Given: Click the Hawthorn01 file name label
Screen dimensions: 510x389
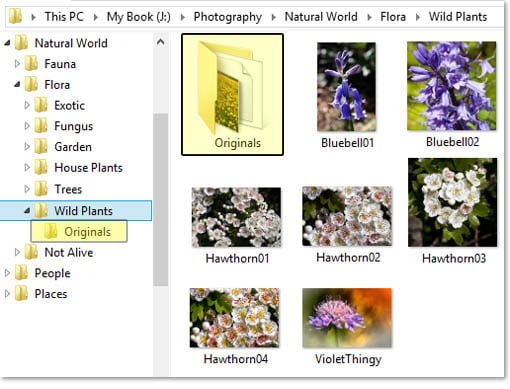Looking at the screenshot, I should [237, 258].
